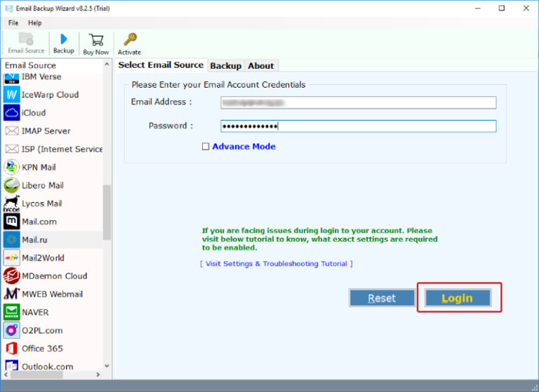Image resolution: width=539 pixels, height=392 pixels.
Task: Switch to the Backup tab
Action: 226,66
